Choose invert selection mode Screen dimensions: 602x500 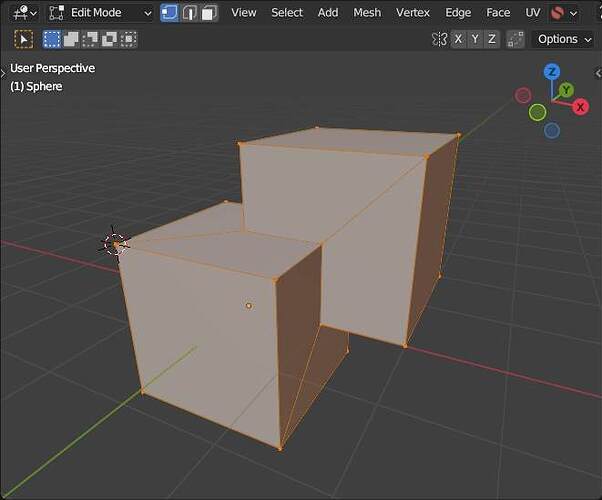(x=109, y=39)
